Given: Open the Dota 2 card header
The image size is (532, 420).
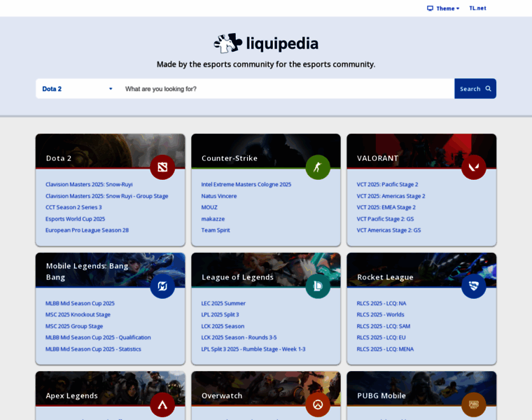Looking at the screenshot, I should pyautogui.click(x=111, y=151).
